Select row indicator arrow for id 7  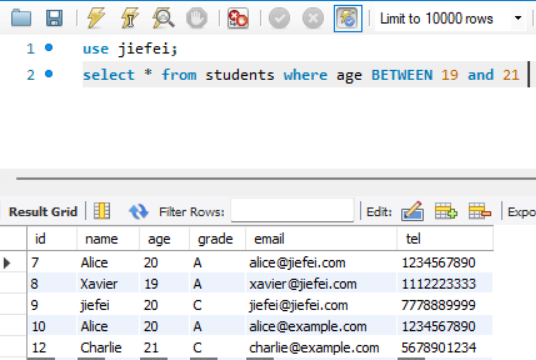pos(7,263)
